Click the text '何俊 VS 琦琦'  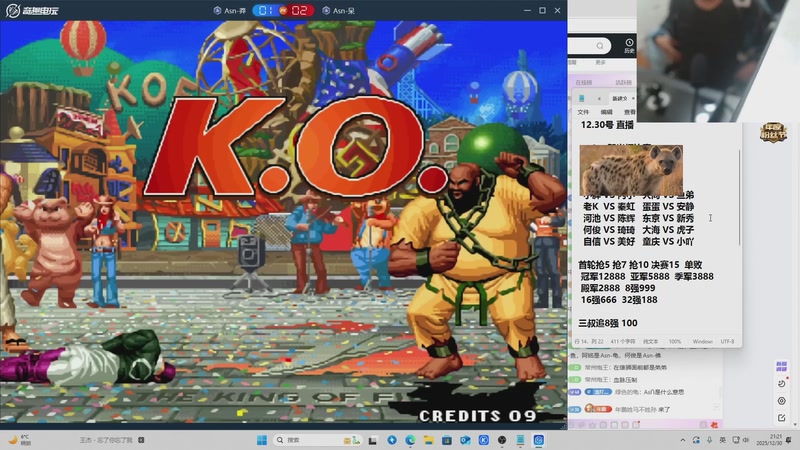pyautogui.click(x=609, y=230)
